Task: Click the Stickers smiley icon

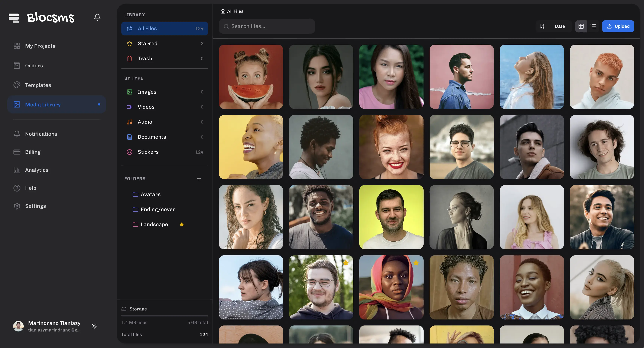Action: [x=130, y=152]
